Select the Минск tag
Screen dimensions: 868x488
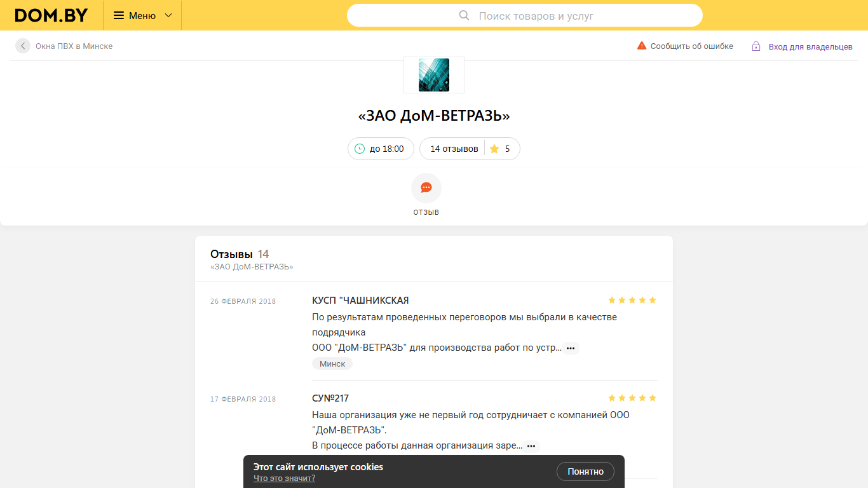coord(332,363)
